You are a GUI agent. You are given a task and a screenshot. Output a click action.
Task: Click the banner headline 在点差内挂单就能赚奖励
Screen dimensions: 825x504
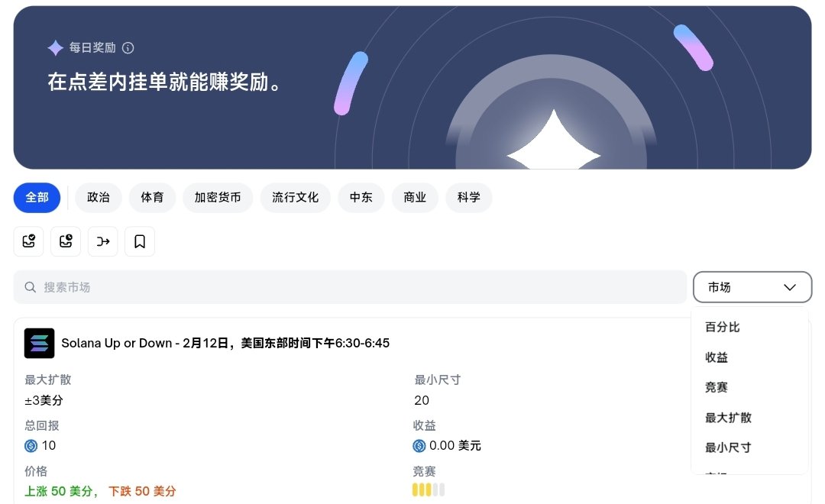coord(163,82)
